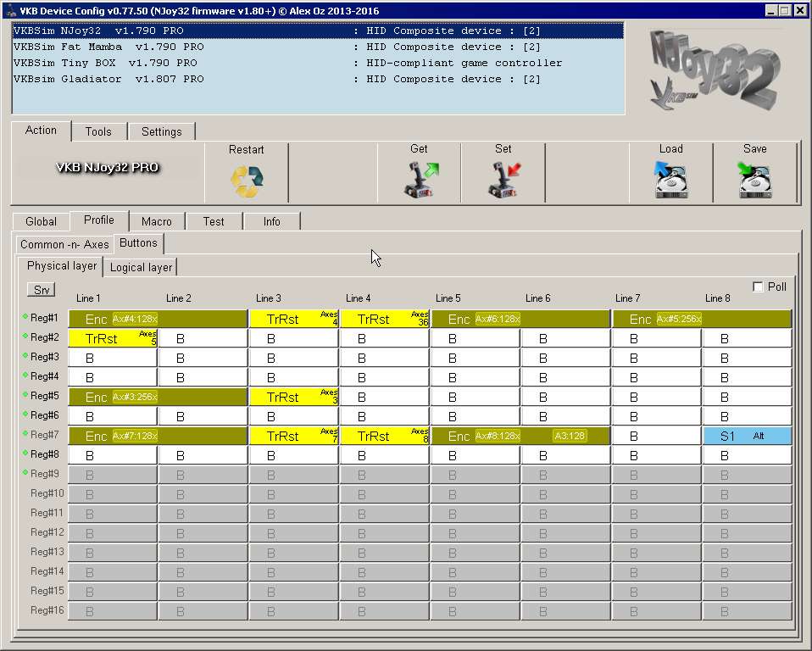The height and width of the screenshot is (651, 812).
Task: Click Reg#6 Line 5 B cell
Action: (x=476, y=416)
